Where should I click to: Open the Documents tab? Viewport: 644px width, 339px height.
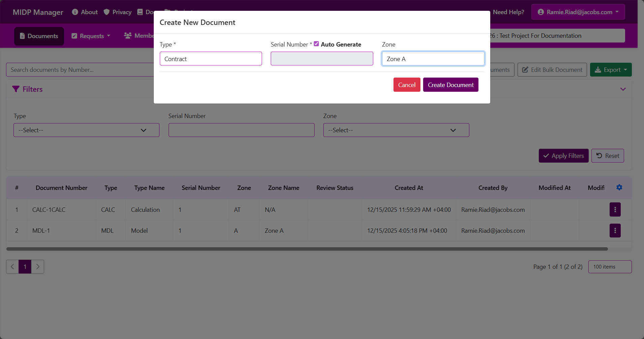point(39,36)
